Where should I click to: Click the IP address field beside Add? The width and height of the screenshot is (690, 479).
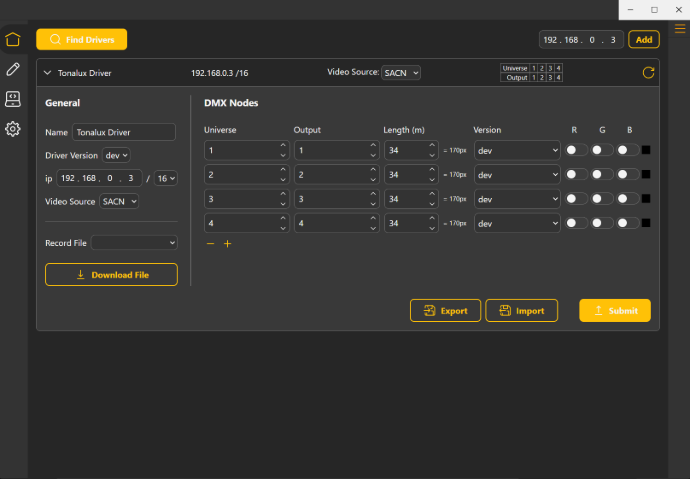click(x=581, y=40)
